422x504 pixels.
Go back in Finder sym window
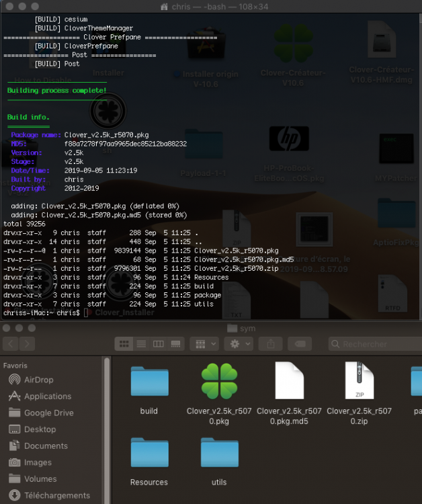[11, 344]
